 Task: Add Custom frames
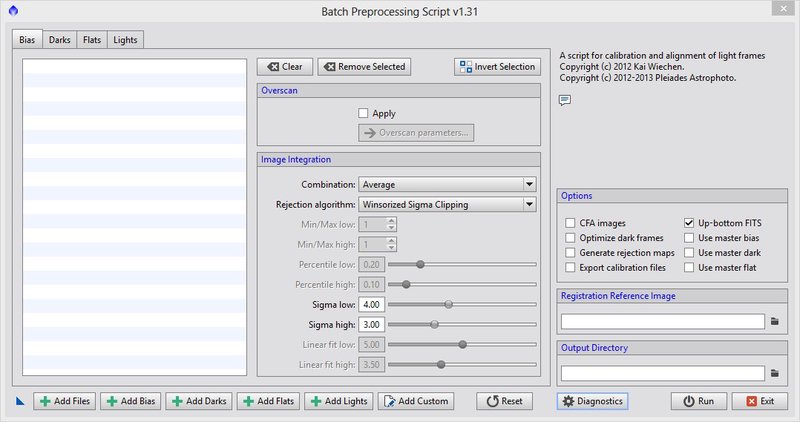416,401
